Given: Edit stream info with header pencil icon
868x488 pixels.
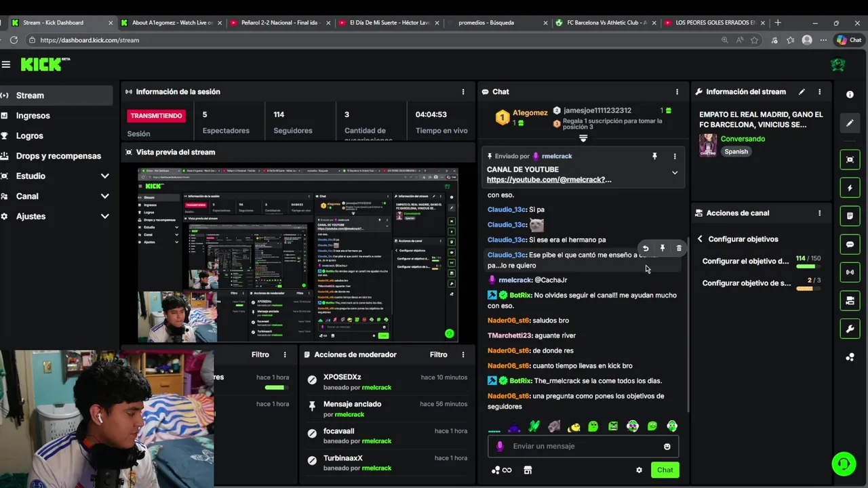Looking at the screenshot, I should [x=802, y=91].
